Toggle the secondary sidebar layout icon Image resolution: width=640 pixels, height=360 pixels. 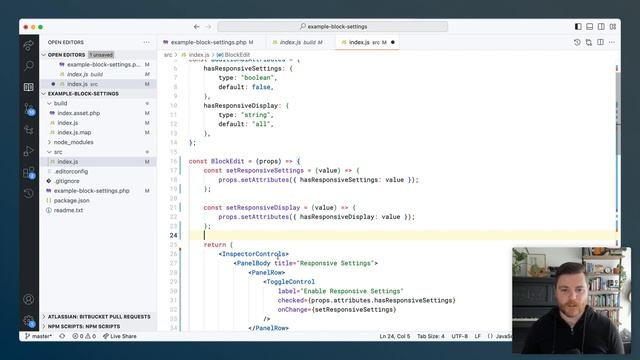tap(601, 27)
